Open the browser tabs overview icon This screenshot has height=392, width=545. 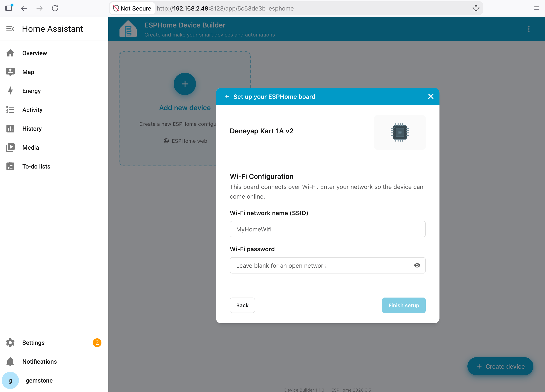tap(9, 8)
